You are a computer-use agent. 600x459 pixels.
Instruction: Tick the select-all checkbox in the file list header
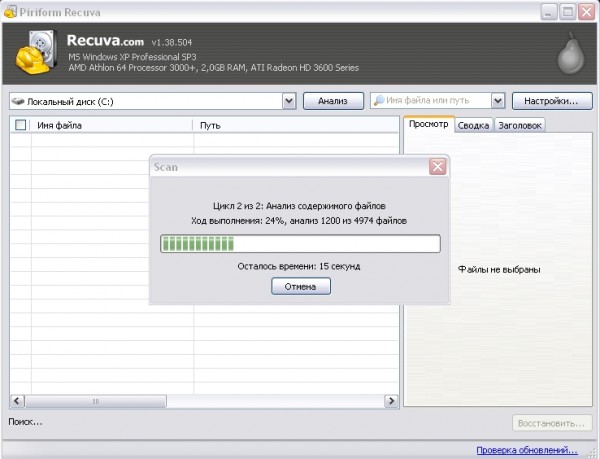click(20, 125)
